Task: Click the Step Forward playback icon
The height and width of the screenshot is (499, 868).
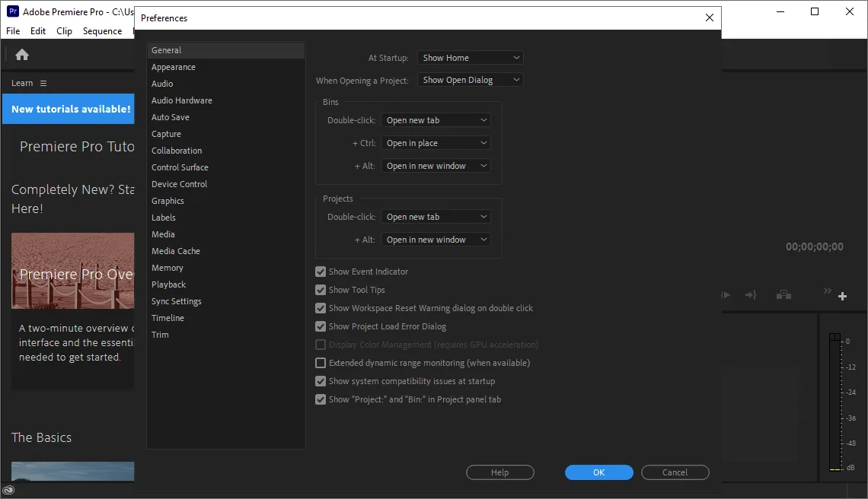Action: 726,295
